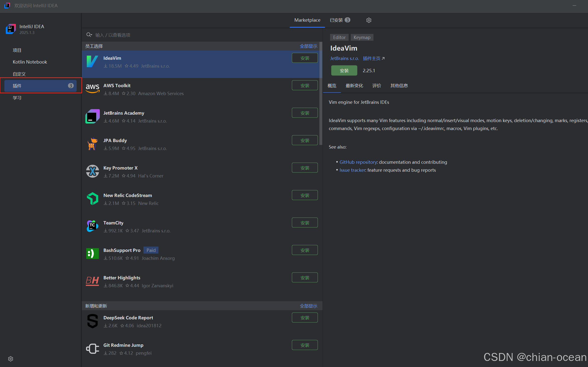Install Key Promoter X
Image resolution: width=588 pixels, height=367 pixels.
tap(305, 168)
